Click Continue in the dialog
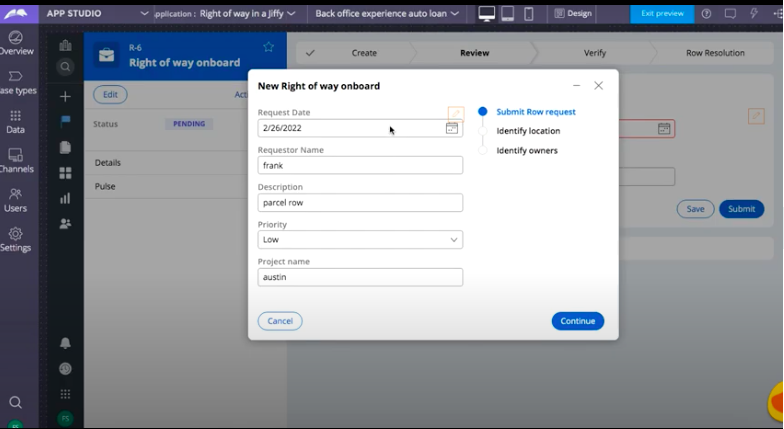This screenshot has width=784, height=429. (x=578, y=321)
